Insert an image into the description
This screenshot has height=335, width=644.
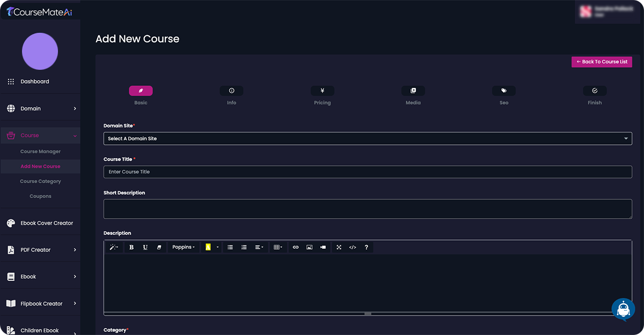(309, 247)
